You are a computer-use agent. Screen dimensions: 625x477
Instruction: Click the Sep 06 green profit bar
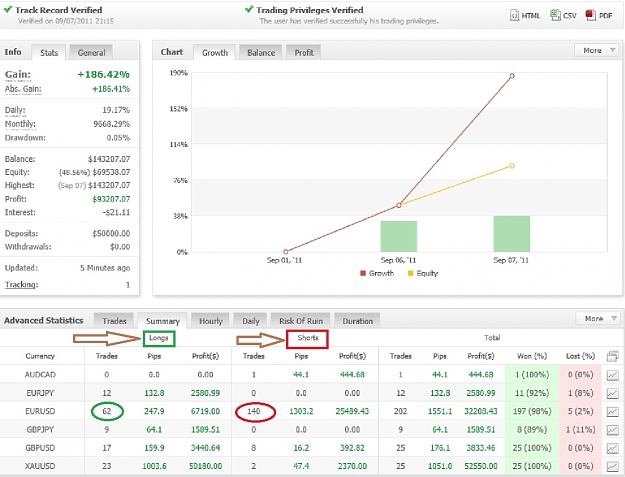[399, 236]
